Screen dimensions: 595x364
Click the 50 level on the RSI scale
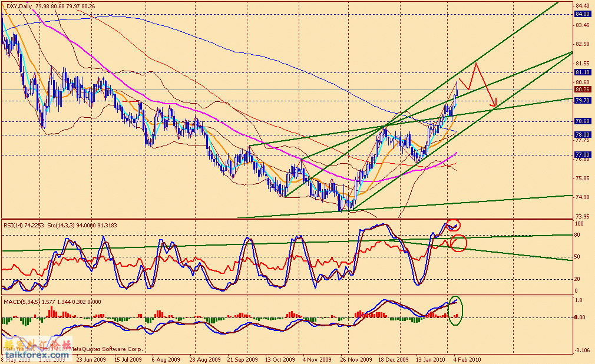click(x=577, y=257)
